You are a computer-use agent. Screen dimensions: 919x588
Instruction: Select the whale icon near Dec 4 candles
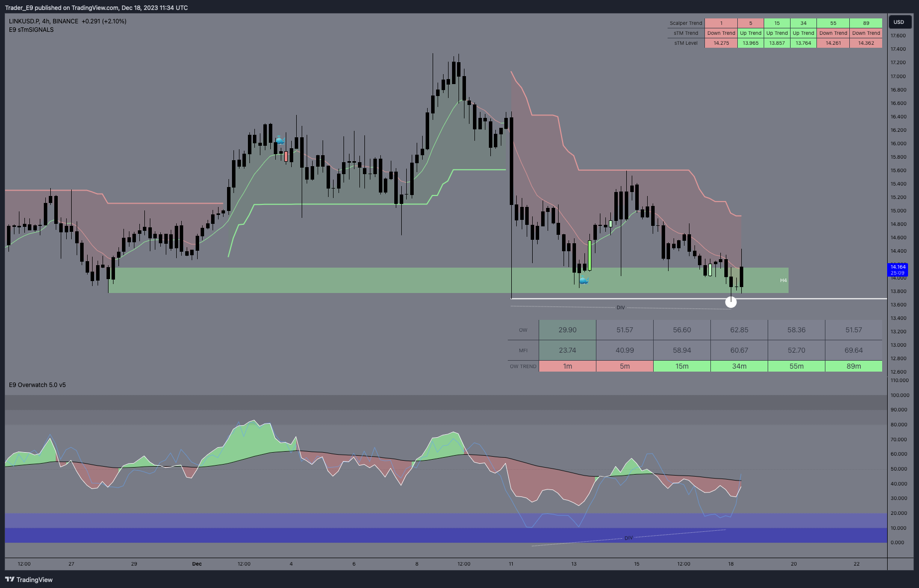(280, 140)
